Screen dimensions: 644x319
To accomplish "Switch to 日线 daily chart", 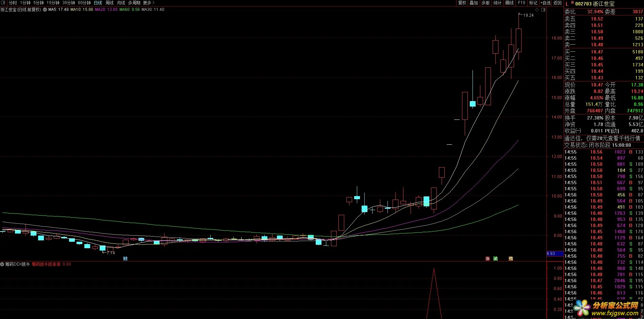I will point(98,3).
